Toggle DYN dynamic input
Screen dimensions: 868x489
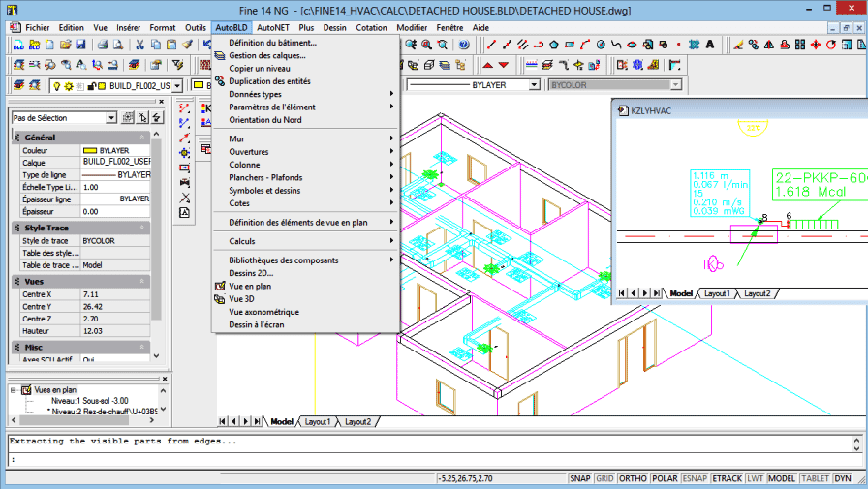(x=843, y=478)
